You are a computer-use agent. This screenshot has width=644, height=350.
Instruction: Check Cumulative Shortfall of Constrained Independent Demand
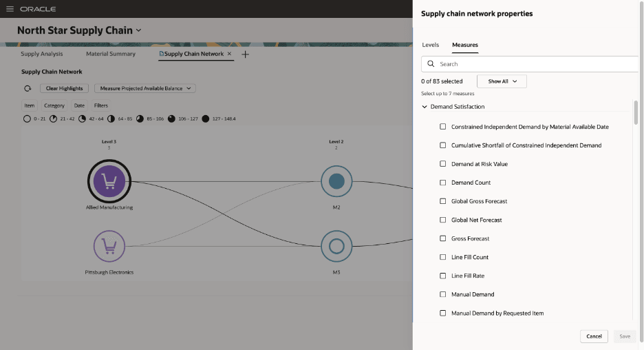(x=443, y=145)
